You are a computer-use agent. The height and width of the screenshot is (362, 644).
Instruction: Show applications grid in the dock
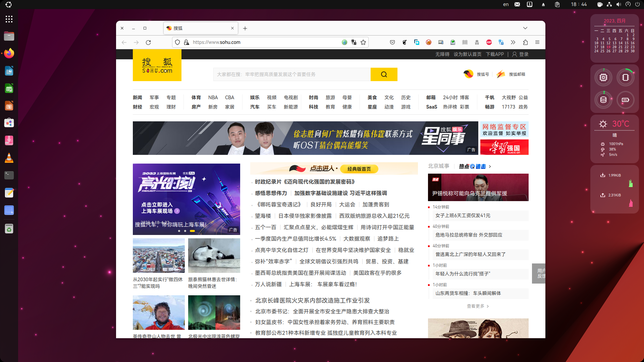[x=9, y=19]
